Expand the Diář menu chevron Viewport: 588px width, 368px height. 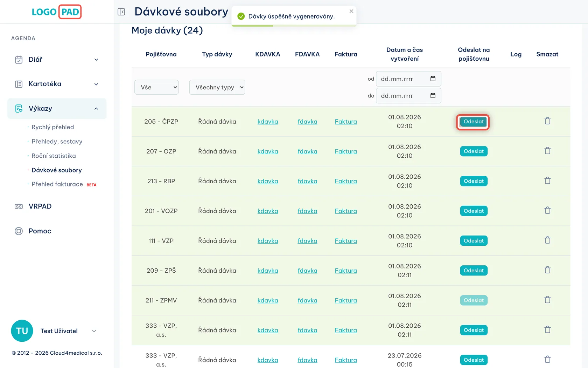[96, 60]
